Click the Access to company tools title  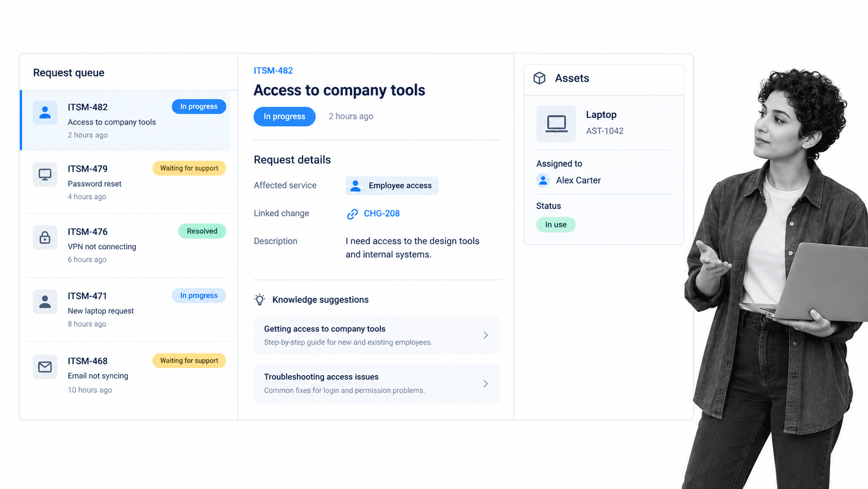click(339, 90)
